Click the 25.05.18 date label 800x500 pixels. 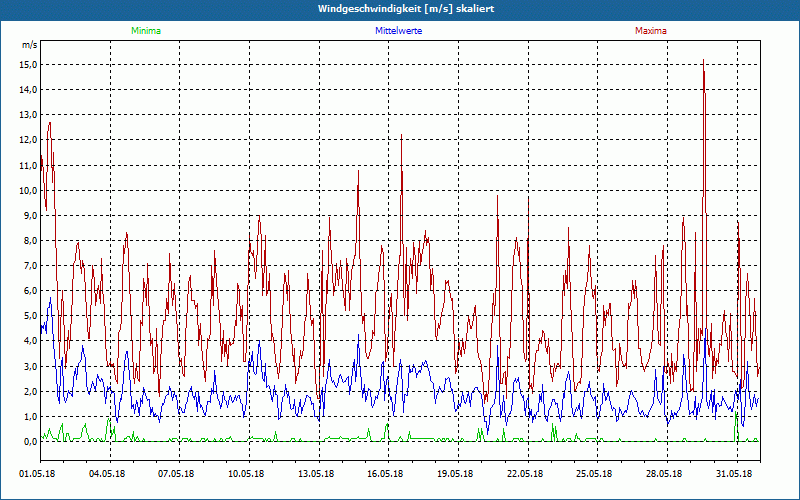(594, 474)
